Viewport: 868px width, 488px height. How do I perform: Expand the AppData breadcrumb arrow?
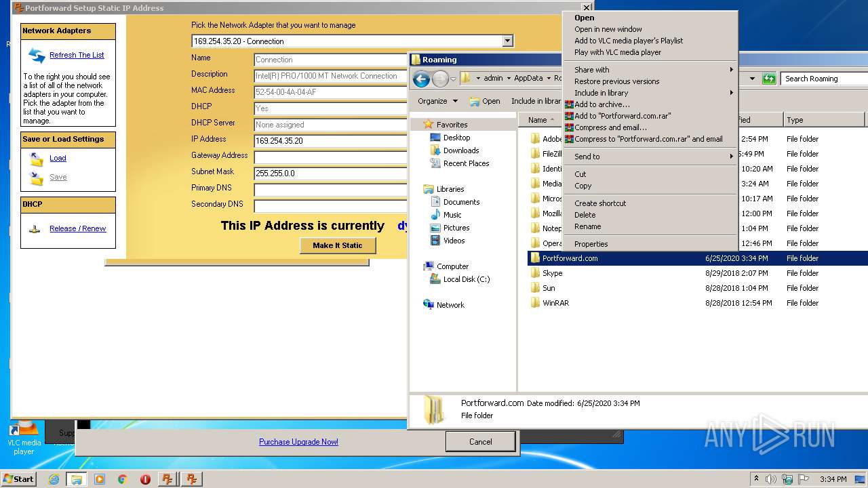click(549, 79)
